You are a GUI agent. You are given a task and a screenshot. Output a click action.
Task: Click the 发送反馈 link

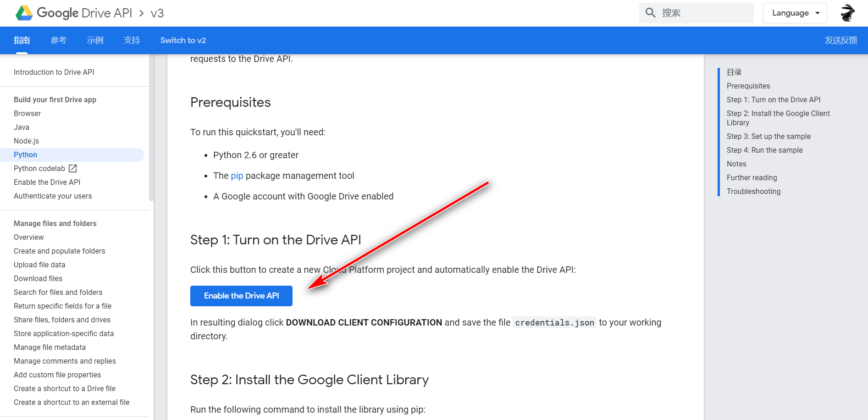841,40
